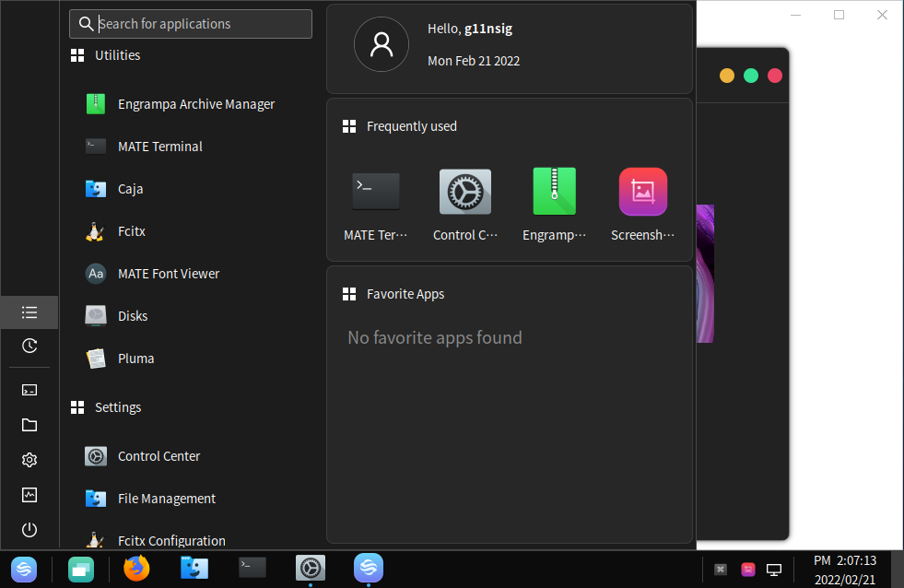
Task: Launch Fcitx input method
Action: point(131,230)
